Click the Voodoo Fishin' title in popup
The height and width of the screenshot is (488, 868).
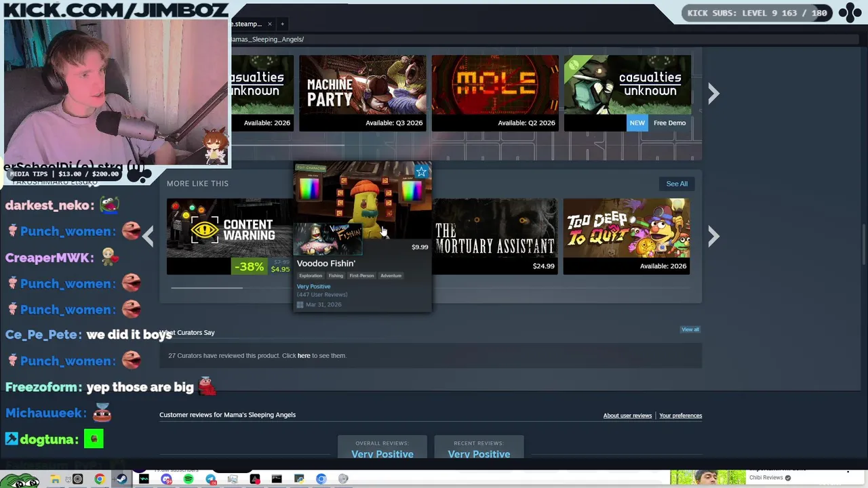[x=326, y=264]
